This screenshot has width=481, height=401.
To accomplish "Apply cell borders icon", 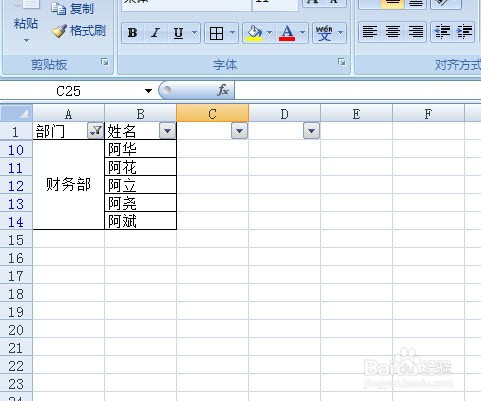I will (x=216, y=33).
